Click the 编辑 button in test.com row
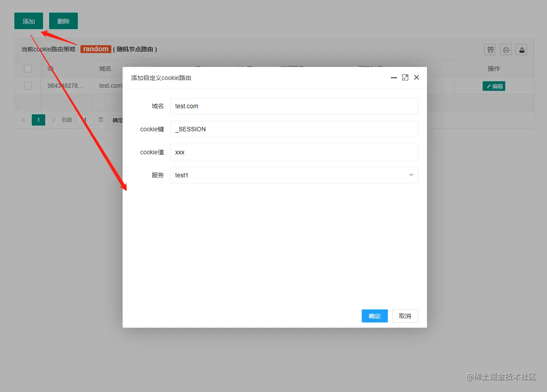 [x=494, y=86]
